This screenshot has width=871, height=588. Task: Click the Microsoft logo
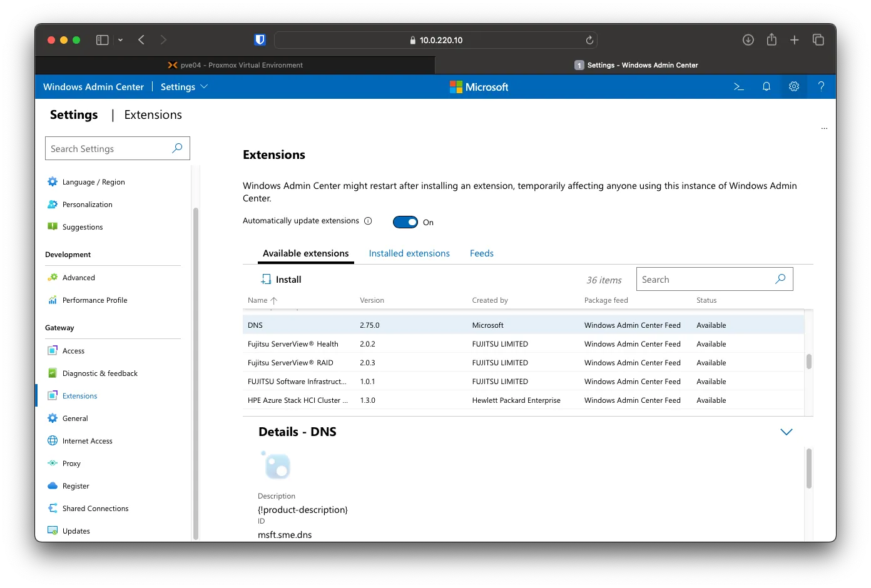tap(479, 87)
